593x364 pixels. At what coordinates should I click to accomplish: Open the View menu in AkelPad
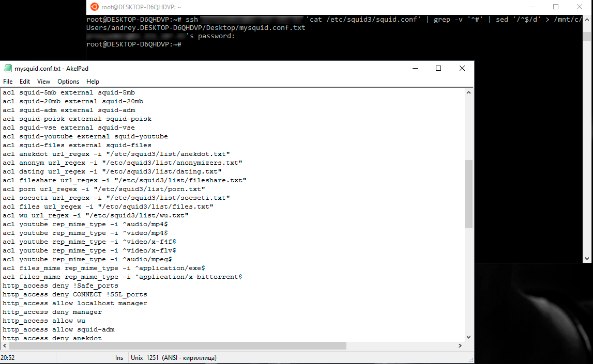coord(43,82)
